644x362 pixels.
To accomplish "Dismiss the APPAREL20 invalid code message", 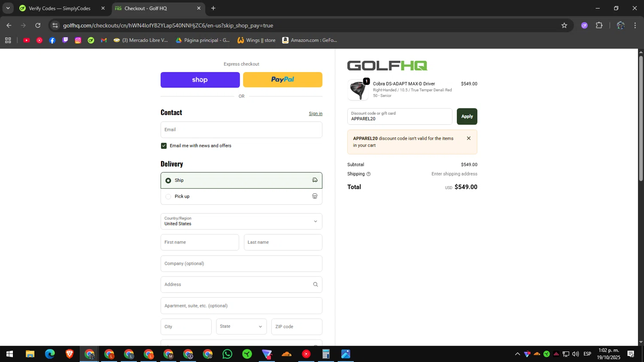I will 469,138.
